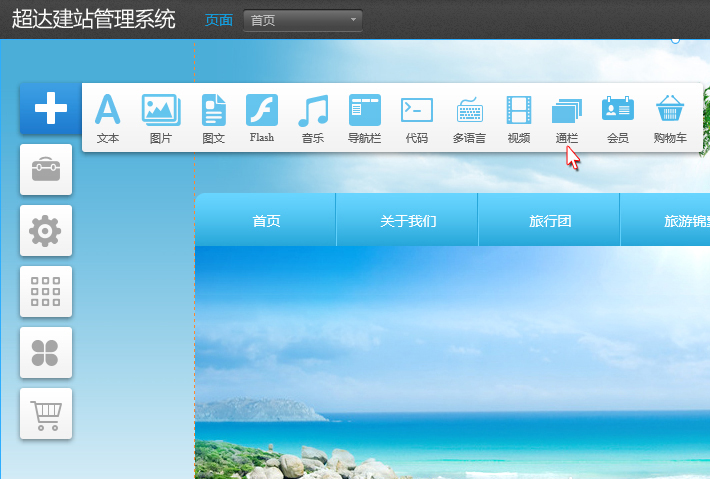The height and width of the screenshot is (479, 710).
Task: Open the four-leaf clover sidebar button
Action: point(46,353)
